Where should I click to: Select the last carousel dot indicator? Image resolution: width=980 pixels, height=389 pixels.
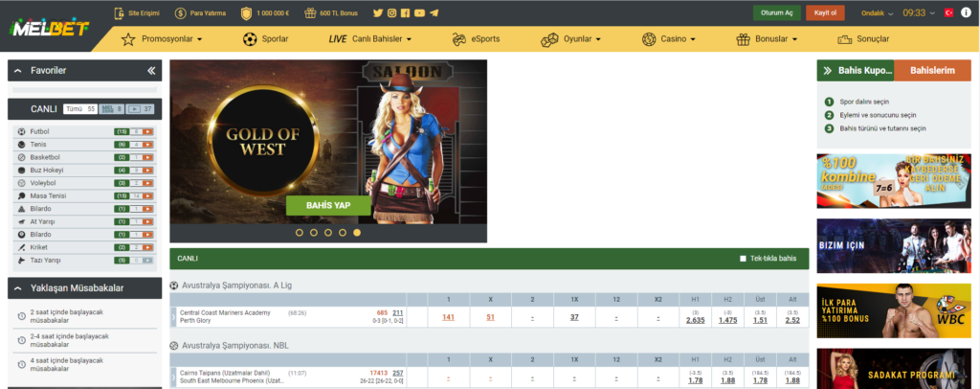pyautogui.click(x=357, y=232)
